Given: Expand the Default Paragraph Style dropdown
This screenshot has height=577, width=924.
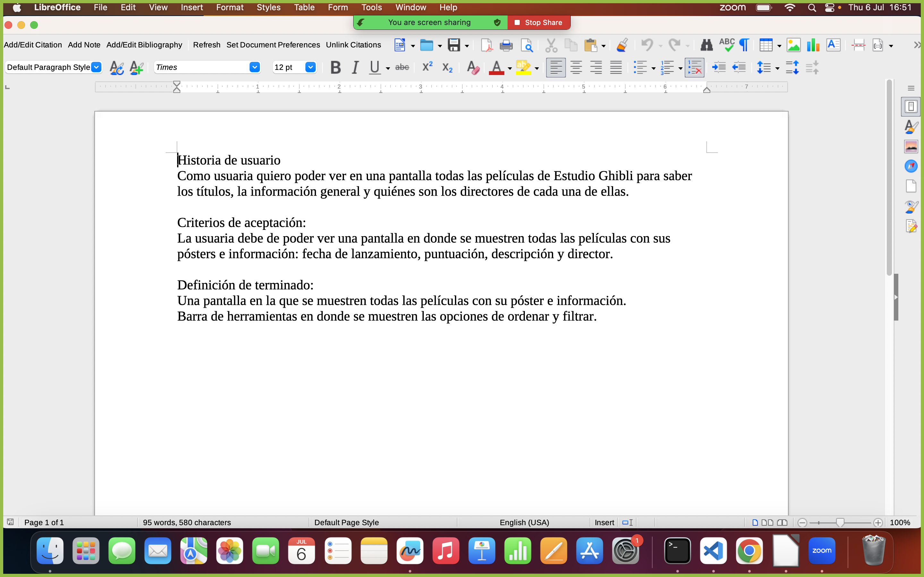Looking at the screenshot, I should [x=97, y=67].
